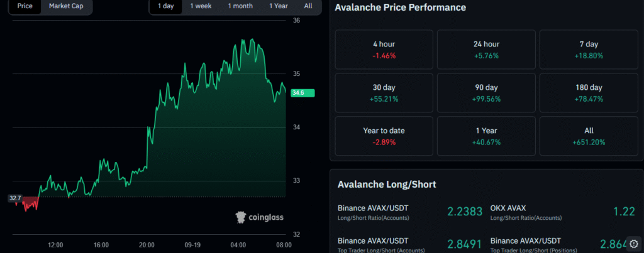Click the 32.7 opening price label
This screenshot has height=253, width=644.
[15, 198]
